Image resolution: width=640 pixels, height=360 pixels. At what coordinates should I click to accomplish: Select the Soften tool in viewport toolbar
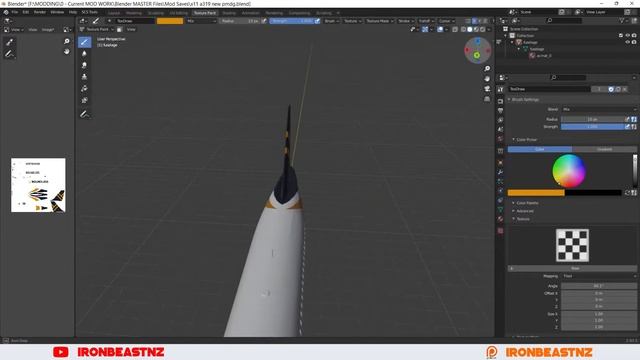tap(84, 53)
